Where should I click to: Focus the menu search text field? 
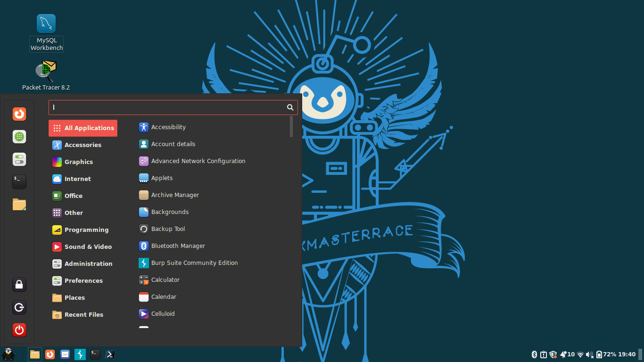pyautogui.click(x=173, y=107)
